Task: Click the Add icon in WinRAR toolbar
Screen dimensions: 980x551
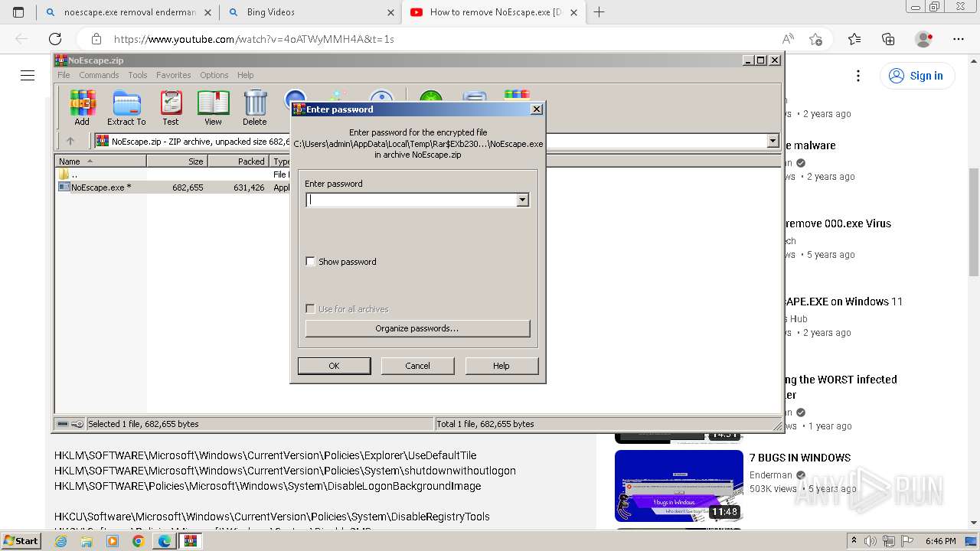Action: click(82, 108)
